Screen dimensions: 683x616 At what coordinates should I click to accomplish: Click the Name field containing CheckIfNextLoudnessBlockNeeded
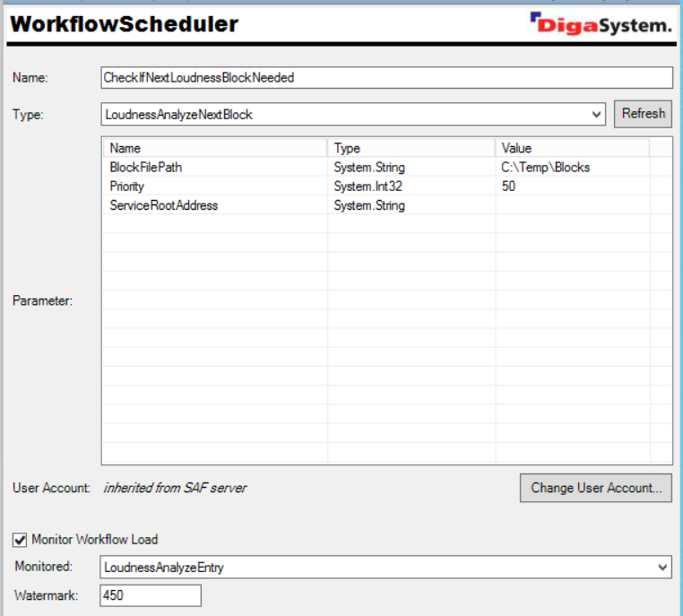(x=386, y=77)
